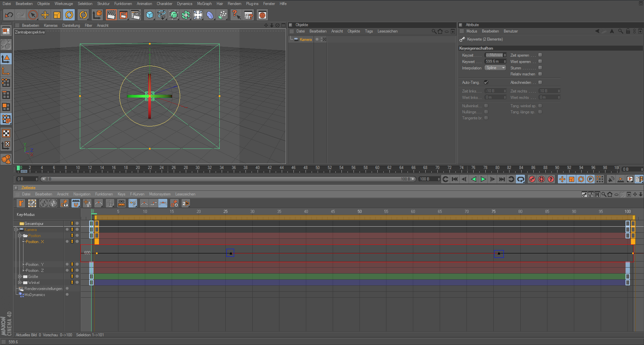Jump to the end of the animation
Image resolution: width=644 pixels, height=345 pixels.
pyautogui.click(x=502, y=179)
